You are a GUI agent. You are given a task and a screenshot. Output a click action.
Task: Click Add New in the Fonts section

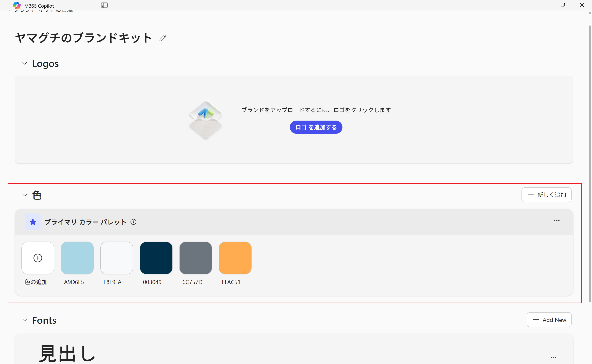click(x=549, y=320)
